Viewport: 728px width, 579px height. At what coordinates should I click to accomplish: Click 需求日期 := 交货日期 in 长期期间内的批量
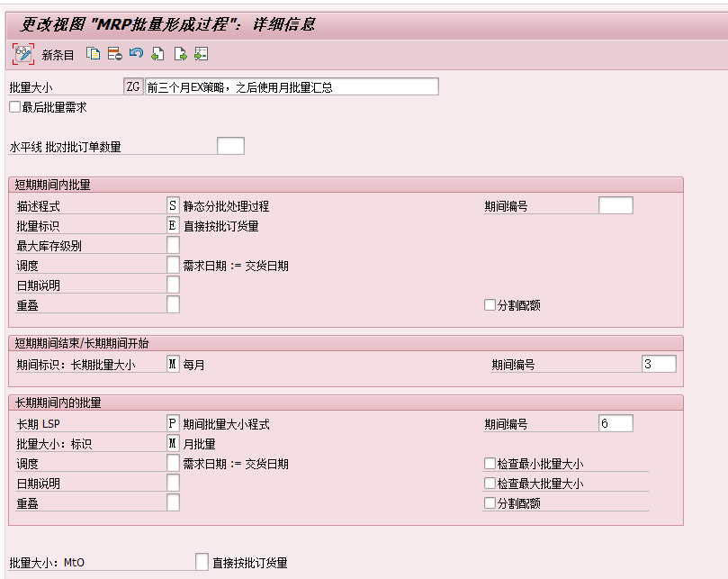(236, 464)
